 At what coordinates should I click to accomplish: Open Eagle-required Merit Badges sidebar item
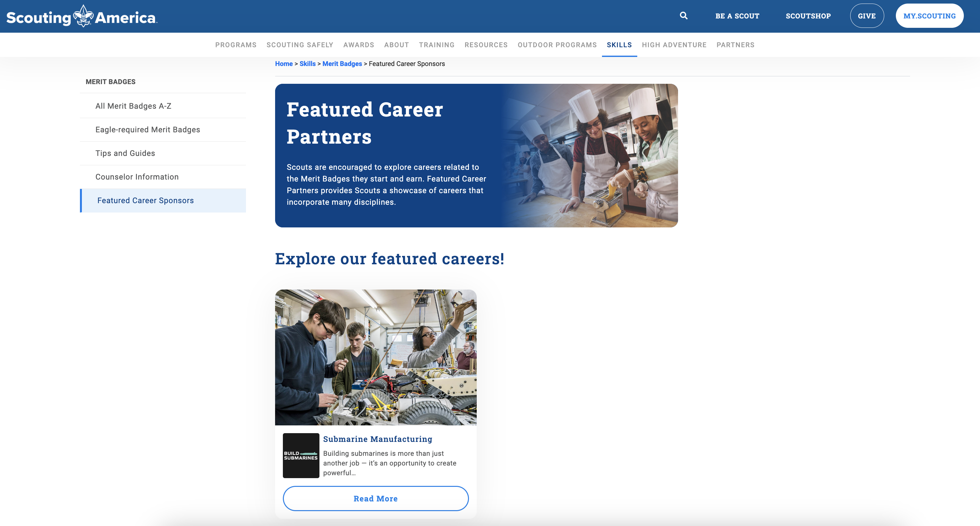click(x=163, y=130)
